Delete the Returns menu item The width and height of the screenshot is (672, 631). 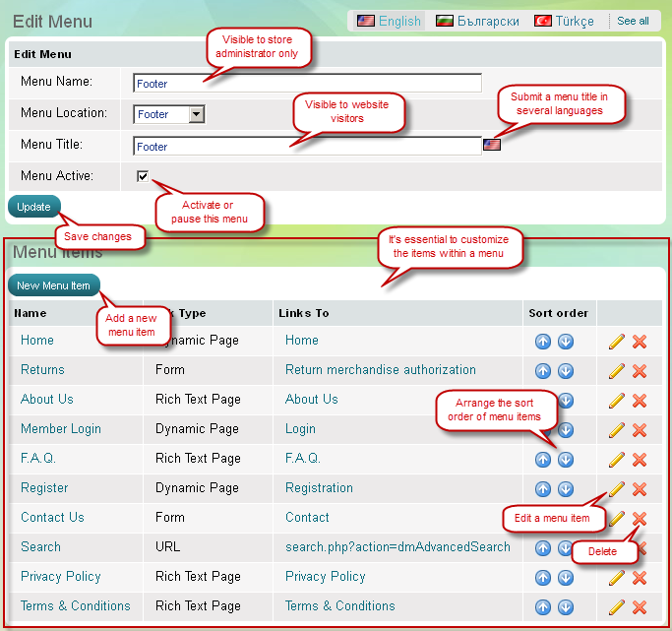click(x=640, y=371)
